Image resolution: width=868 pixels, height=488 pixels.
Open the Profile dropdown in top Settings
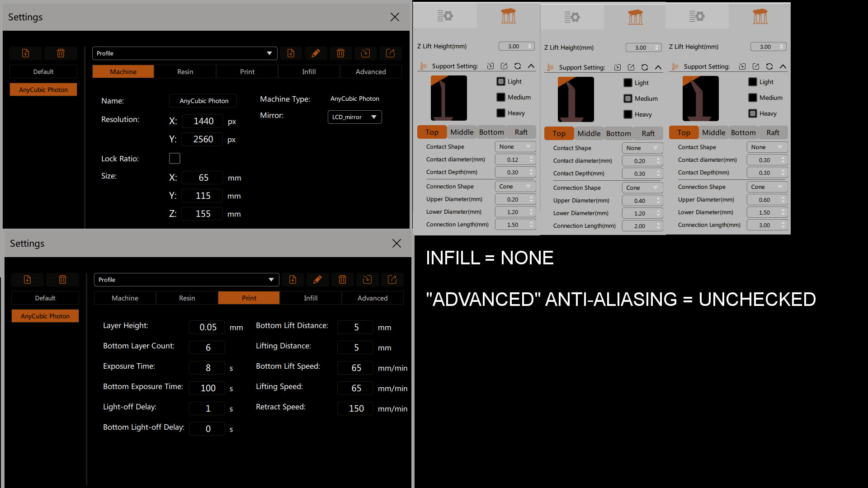point(184,53)
